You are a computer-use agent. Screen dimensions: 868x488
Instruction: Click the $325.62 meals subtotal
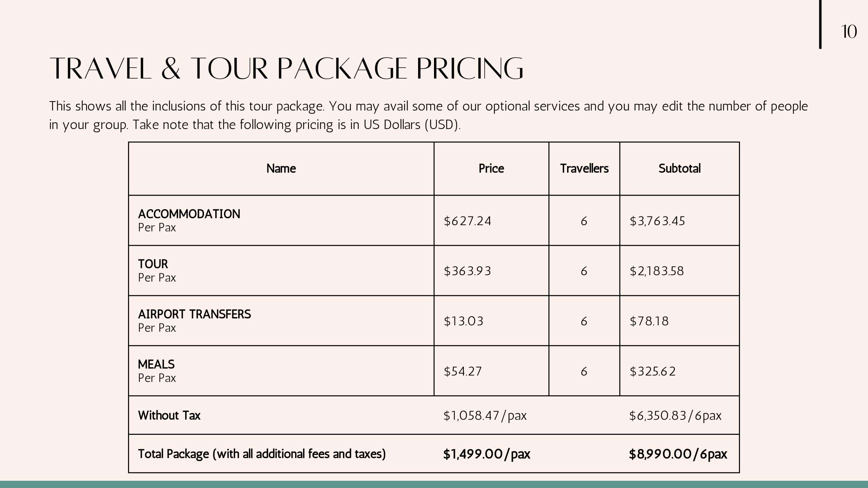pyautogui.click(x=652, y=371)
